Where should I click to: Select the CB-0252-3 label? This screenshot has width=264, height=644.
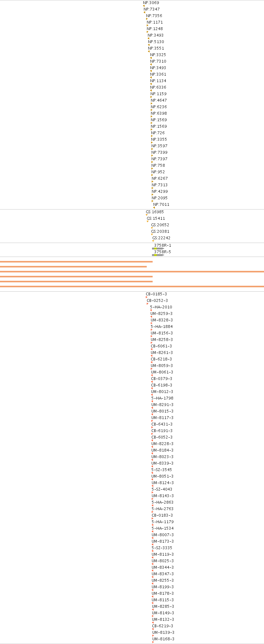click(157, 301)
